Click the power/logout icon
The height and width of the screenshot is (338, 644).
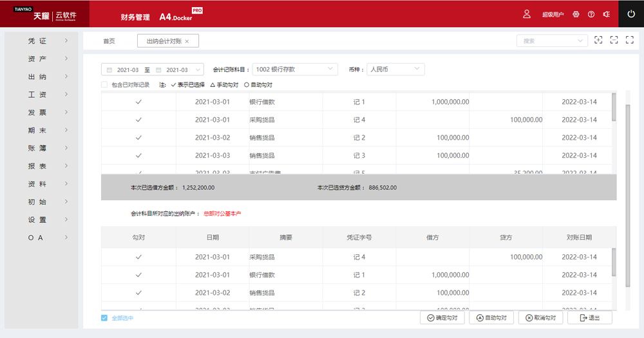tap(630, 14)
